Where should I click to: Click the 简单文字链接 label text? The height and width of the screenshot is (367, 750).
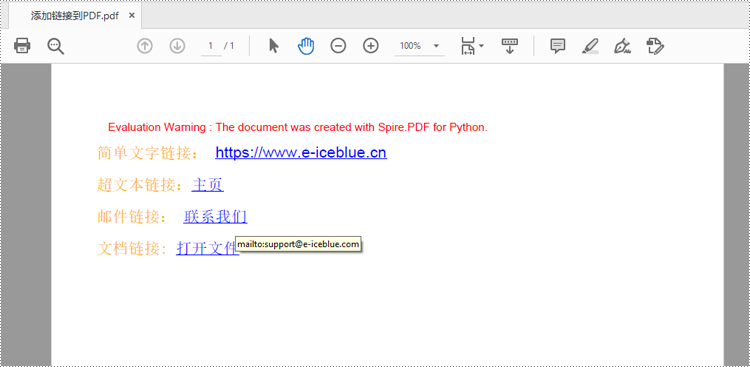click(148, 153)
